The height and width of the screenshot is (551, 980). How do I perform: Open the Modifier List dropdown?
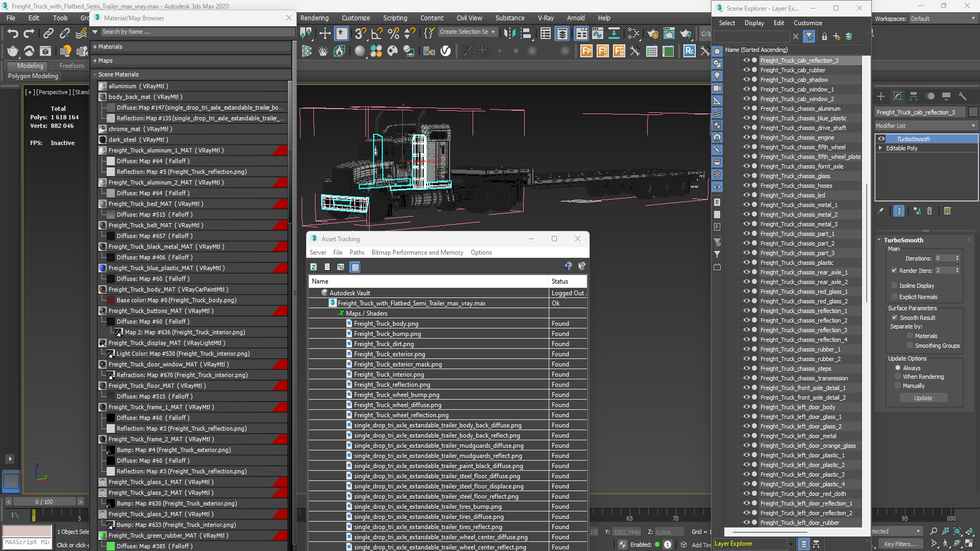tap(926, 126)
